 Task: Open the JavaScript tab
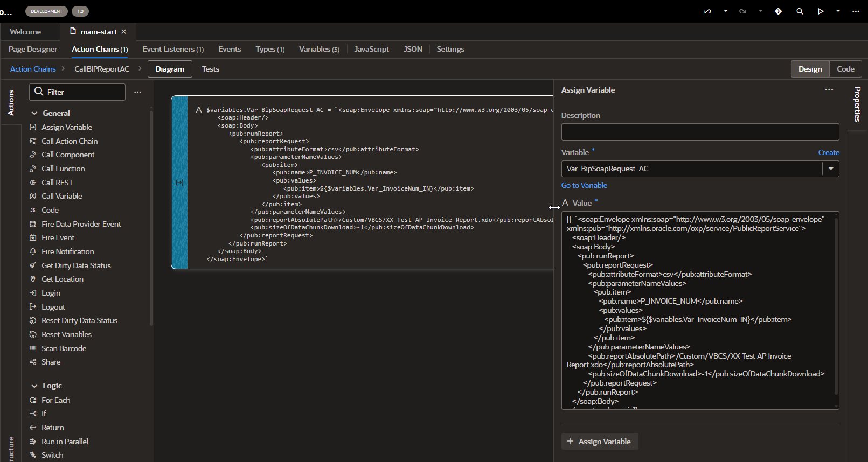[371, 49]
